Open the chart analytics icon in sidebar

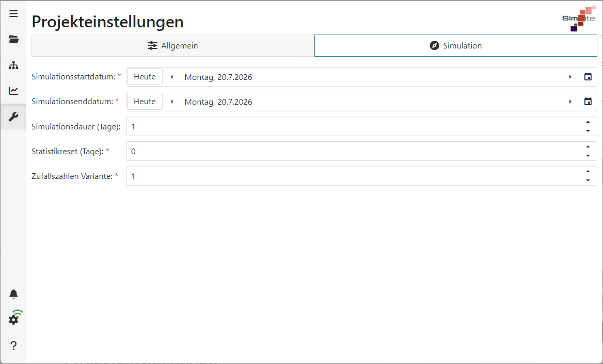(x=13, y=91)
